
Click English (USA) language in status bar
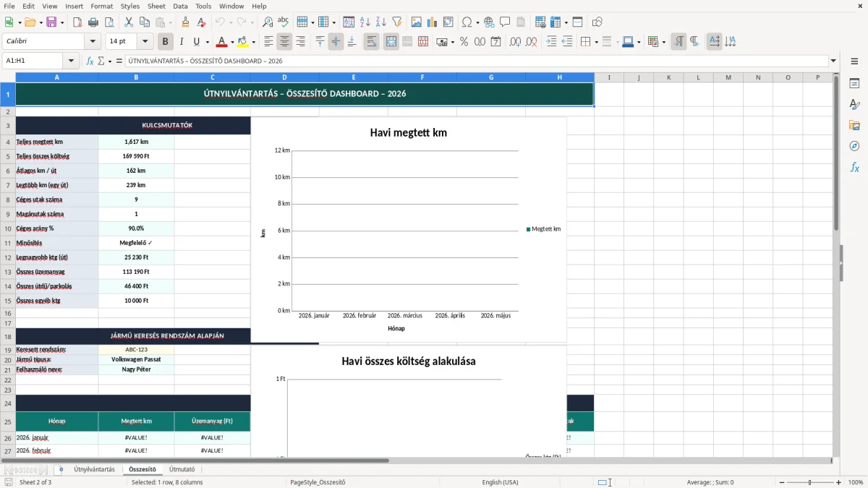(x=500, y=482)
